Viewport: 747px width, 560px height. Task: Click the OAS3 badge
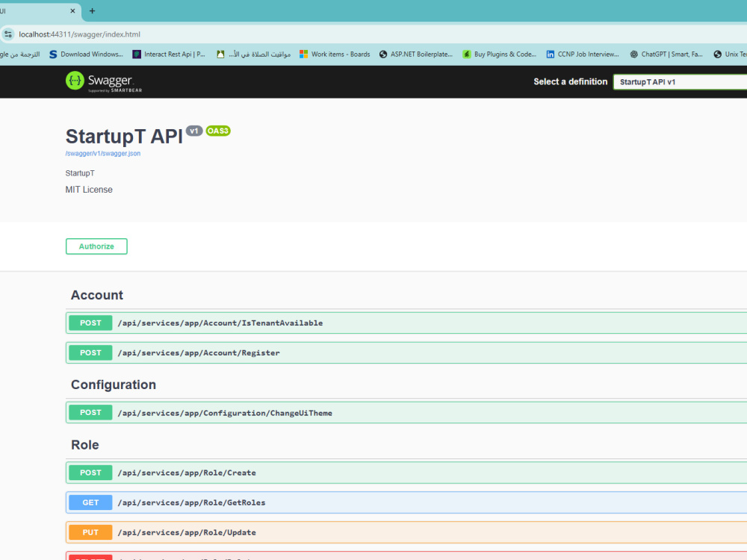[x=218, y=131]
